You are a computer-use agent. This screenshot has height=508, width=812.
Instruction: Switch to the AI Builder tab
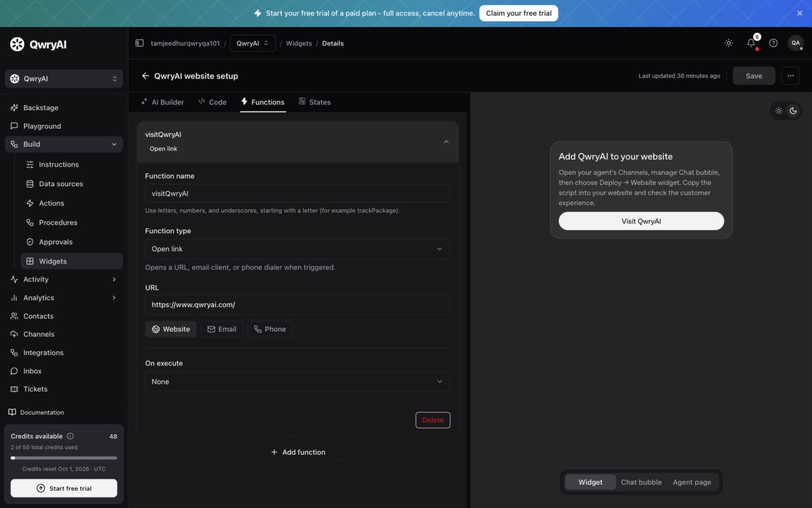(x=162, y=102)
